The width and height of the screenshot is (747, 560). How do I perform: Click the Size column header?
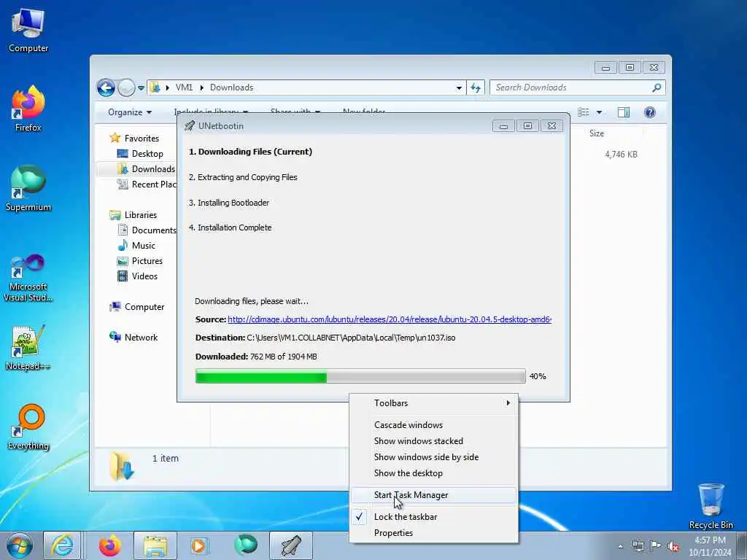pyautogui.click(x=597, y=133)
